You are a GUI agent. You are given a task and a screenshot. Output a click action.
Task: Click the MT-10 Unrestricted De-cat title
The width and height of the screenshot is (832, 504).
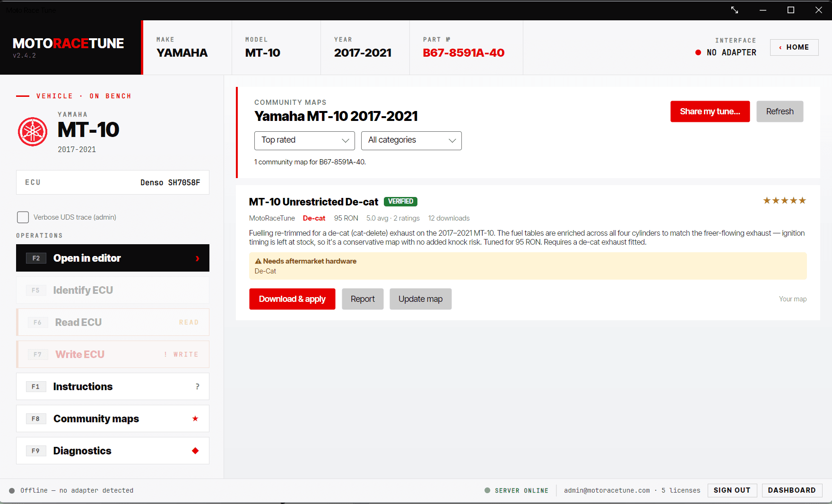tap(313, 202)
